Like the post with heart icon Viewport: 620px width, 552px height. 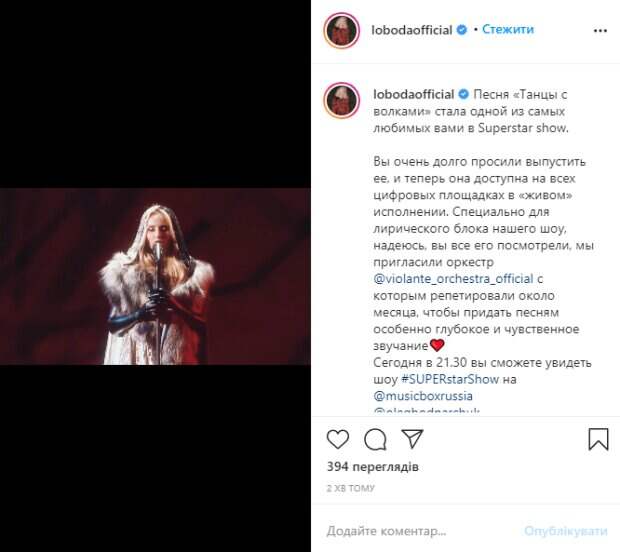338,439
